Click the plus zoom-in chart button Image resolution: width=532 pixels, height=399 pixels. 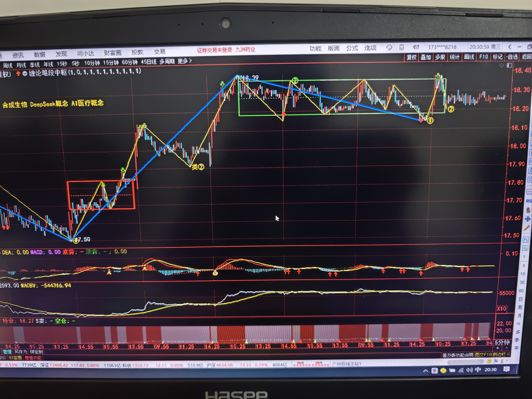(497, 348)
